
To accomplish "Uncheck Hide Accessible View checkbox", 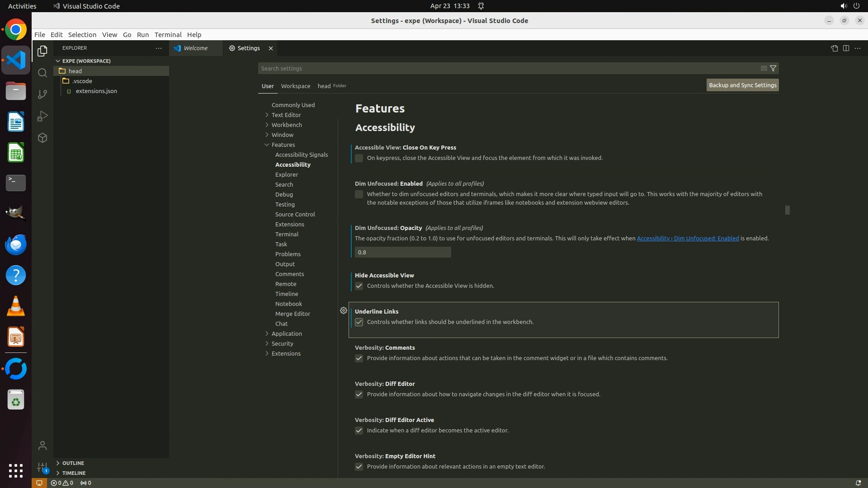I will (x=359, y=286).
